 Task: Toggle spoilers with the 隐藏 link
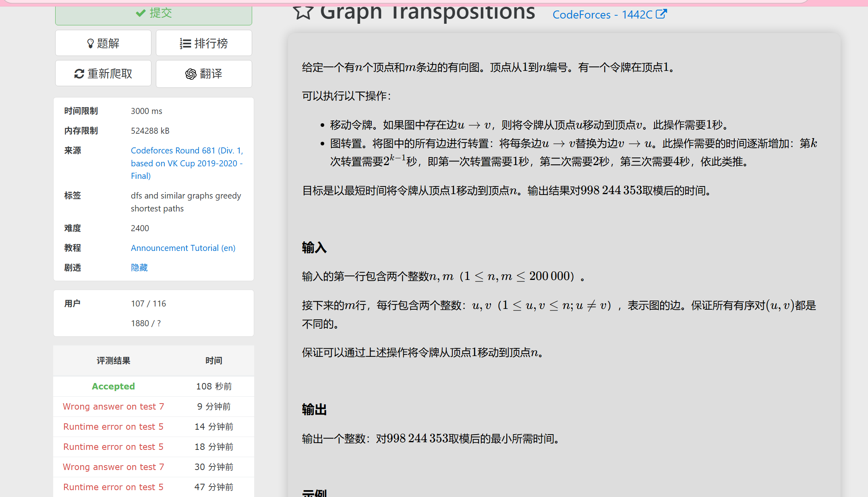click(139, 268)
